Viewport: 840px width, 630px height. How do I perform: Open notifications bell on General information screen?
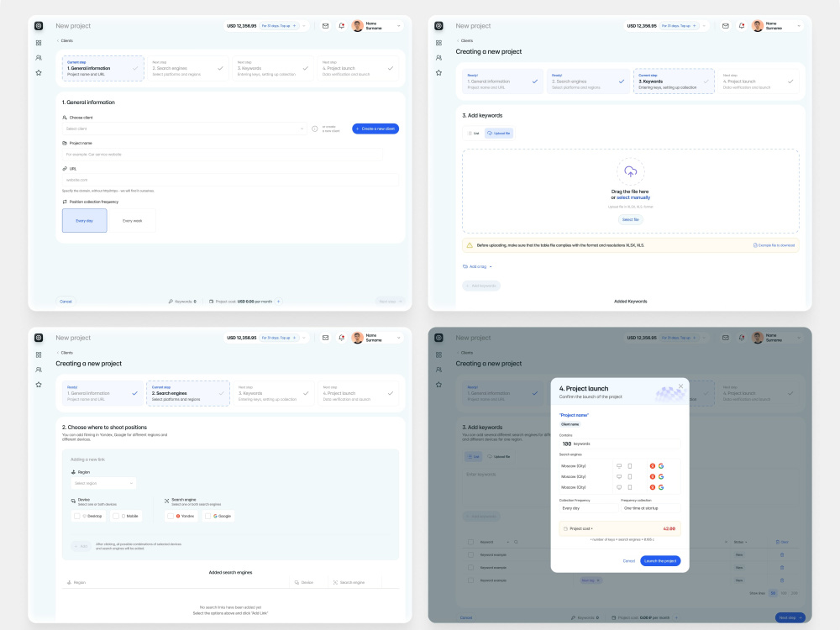341,26
